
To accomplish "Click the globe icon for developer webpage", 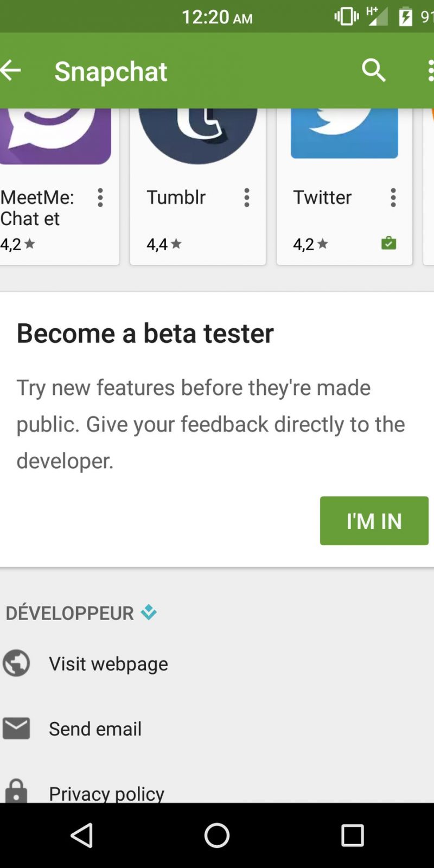I will pos(16,663).
